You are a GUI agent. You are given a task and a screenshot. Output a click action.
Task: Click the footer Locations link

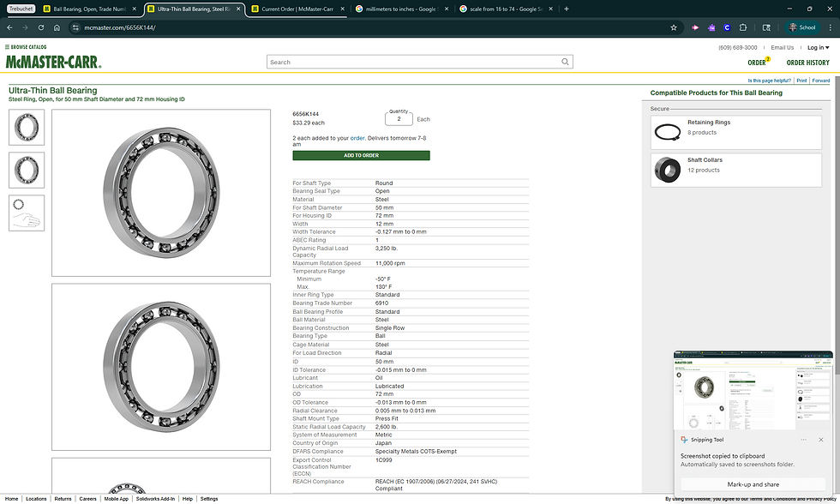coord(36,499)
